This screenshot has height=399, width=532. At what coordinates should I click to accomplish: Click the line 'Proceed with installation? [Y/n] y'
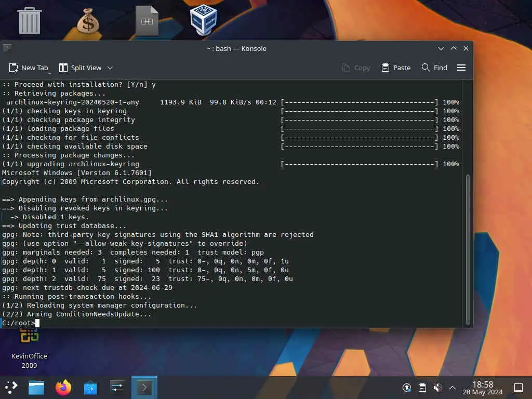pos(79,85)
